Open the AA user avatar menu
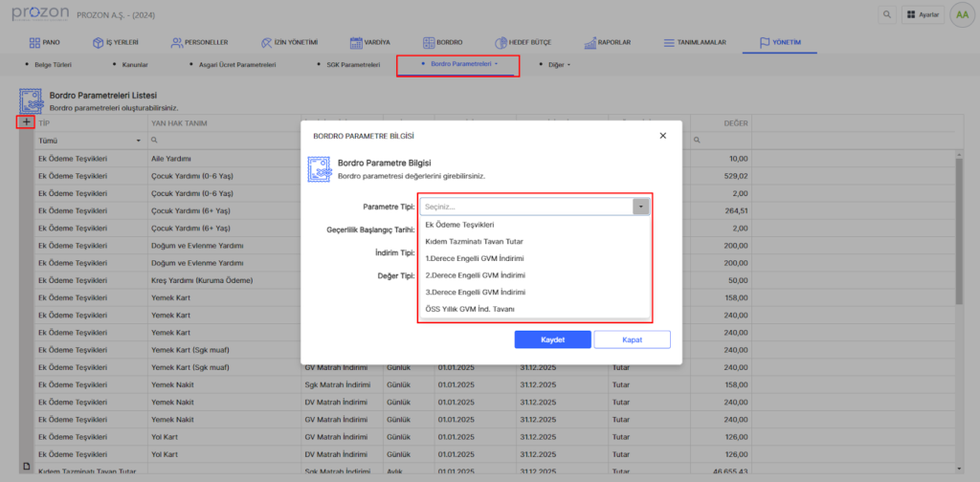Image resolution: width=980 pixels, height=482 pixels. point(960,15)
